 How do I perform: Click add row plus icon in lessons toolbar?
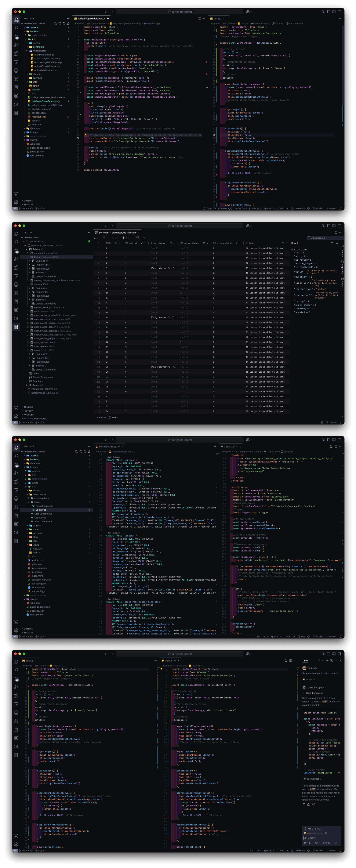(x=123, y=238)
